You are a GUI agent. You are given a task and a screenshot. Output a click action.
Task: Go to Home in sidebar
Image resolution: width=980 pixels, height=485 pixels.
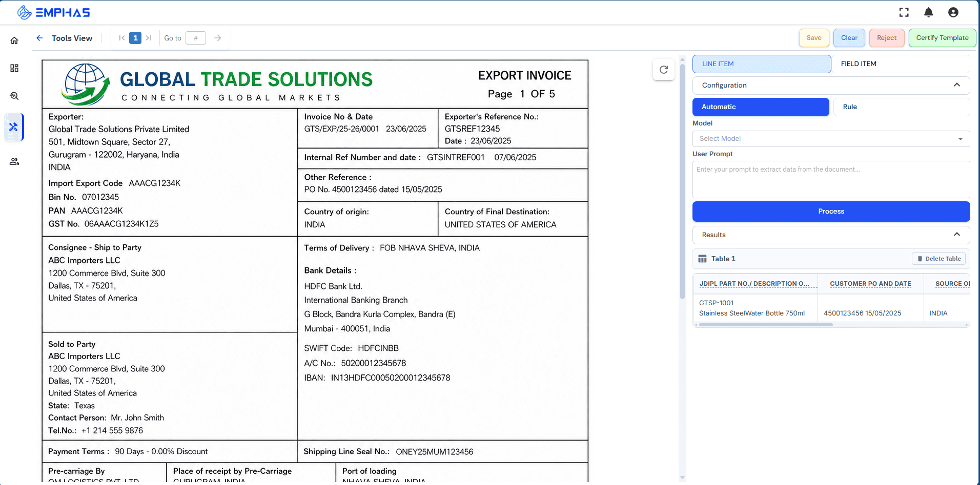[x=14, y=40]
